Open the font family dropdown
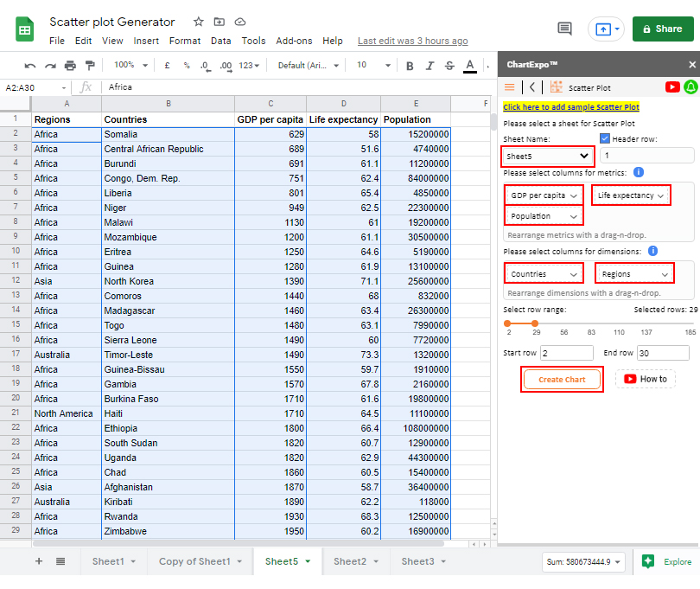Screen dimensions: 700x589 pyautogui.click(x=308, y=65)
